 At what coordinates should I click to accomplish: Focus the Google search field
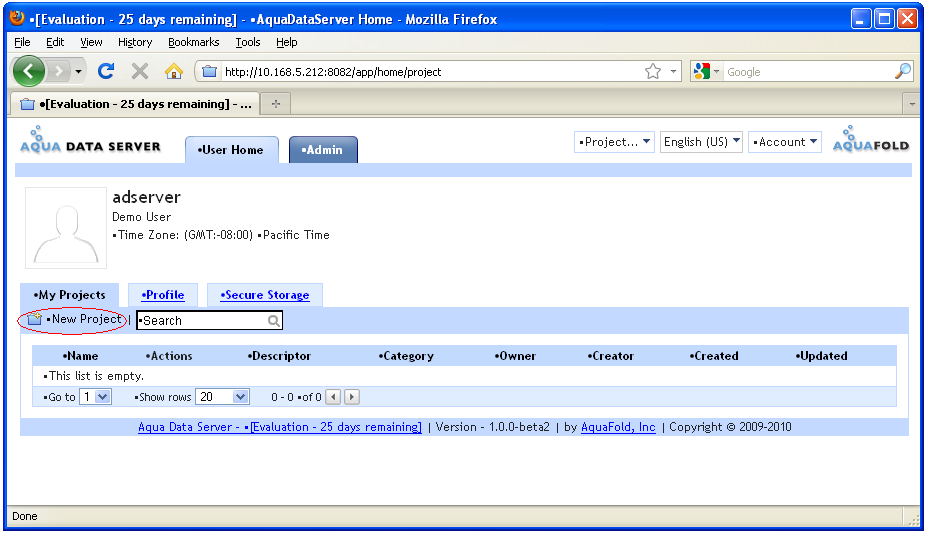[x=809, y=72]
